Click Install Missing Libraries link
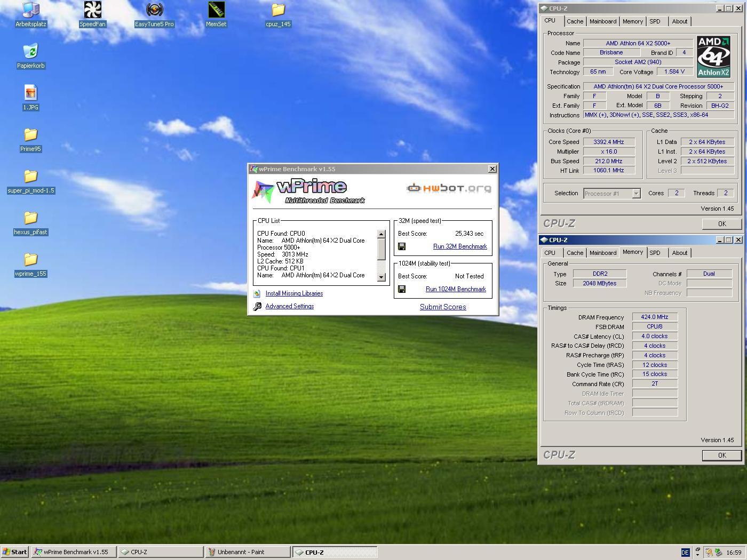The image size is (747, 560). pos(294,293)
